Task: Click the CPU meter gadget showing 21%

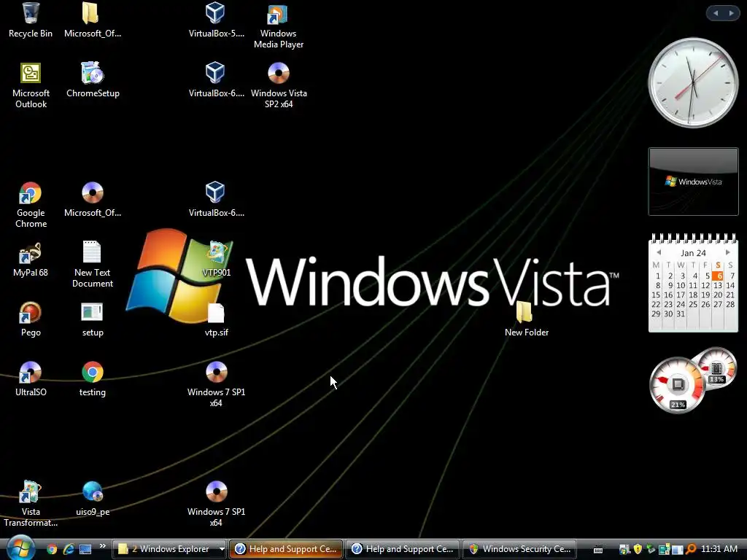Action: click(678, 385)
